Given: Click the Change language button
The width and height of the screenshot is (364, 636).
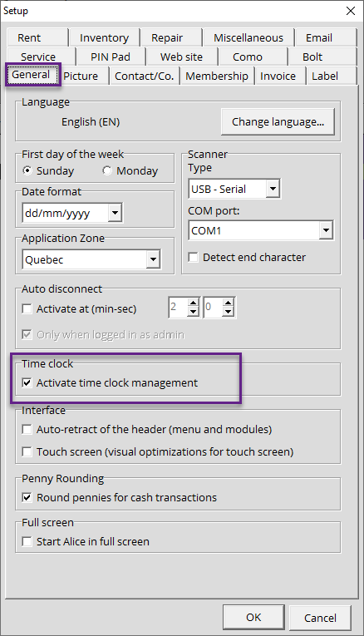Looking at the screenshot, I should pyautogui.click(x=278, y=121).
